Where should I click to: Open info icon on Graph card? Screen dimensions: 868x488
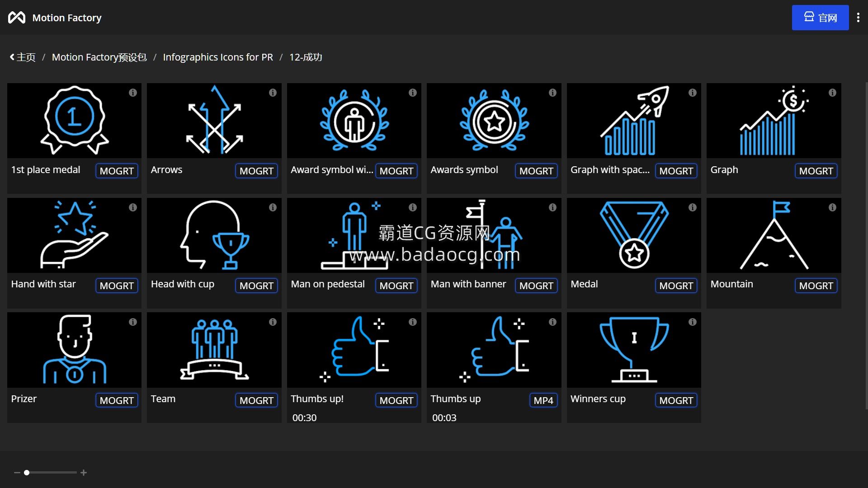(832, 93)
